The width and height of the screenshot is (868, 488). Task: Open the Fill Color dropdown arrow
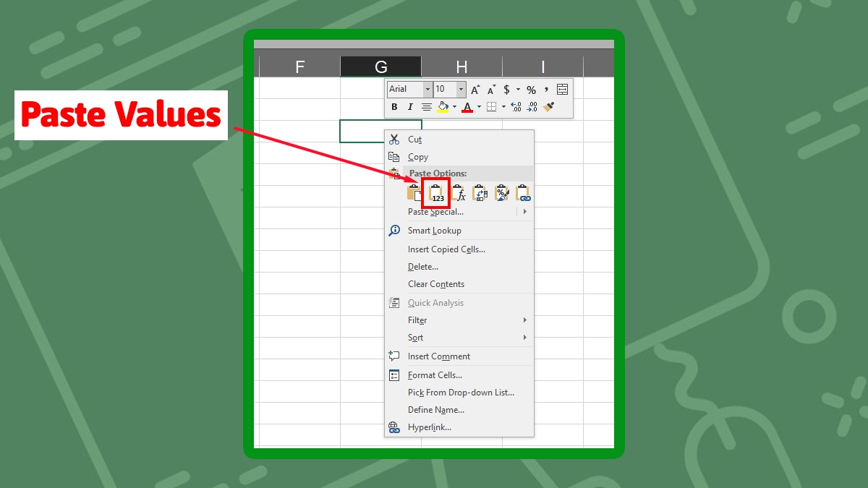click(455, 107)
